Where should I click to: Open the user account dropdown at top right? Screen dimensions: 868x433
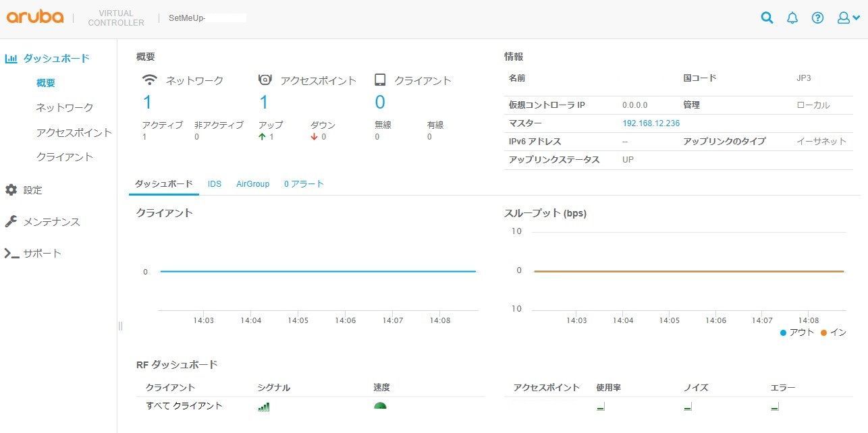pos(844,18)
